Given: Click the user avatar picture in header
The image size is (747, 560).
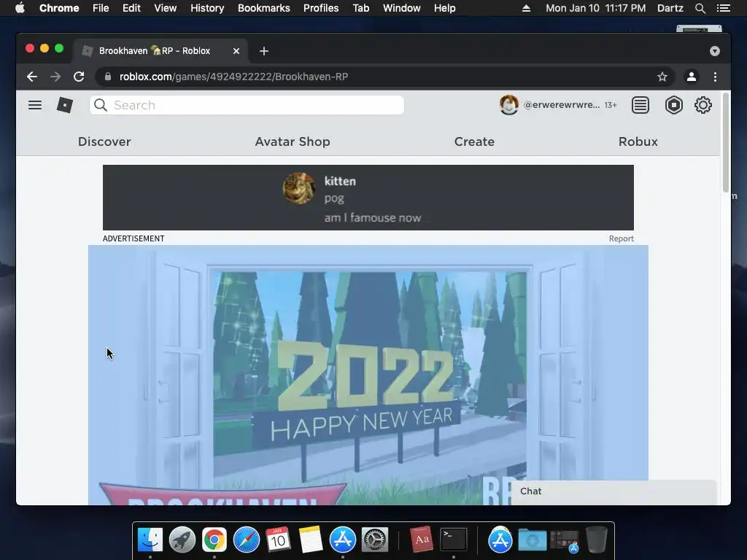Looking at the screenshot, I should pyautogui.click(x=508, y=105).
